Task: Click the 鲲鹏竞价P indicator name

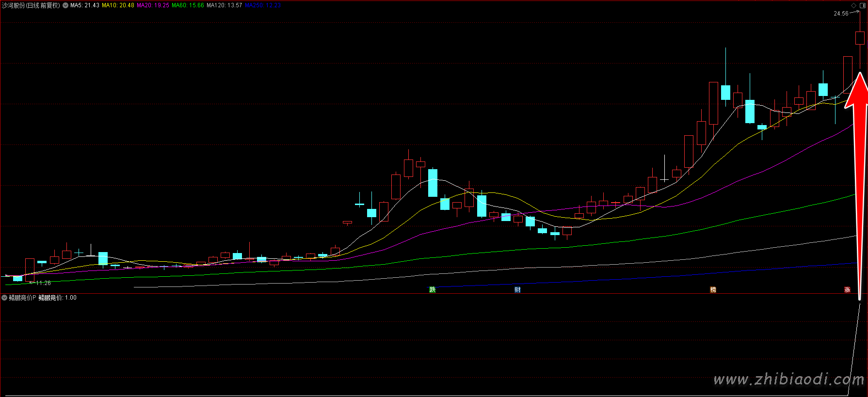Action: [x=22, y=298]
